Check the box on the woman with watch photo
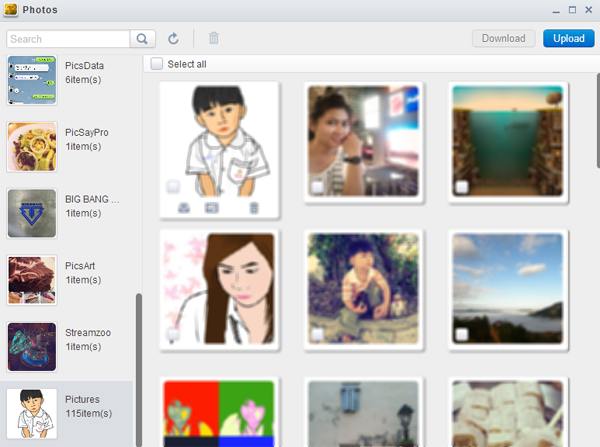 [317, 187]
